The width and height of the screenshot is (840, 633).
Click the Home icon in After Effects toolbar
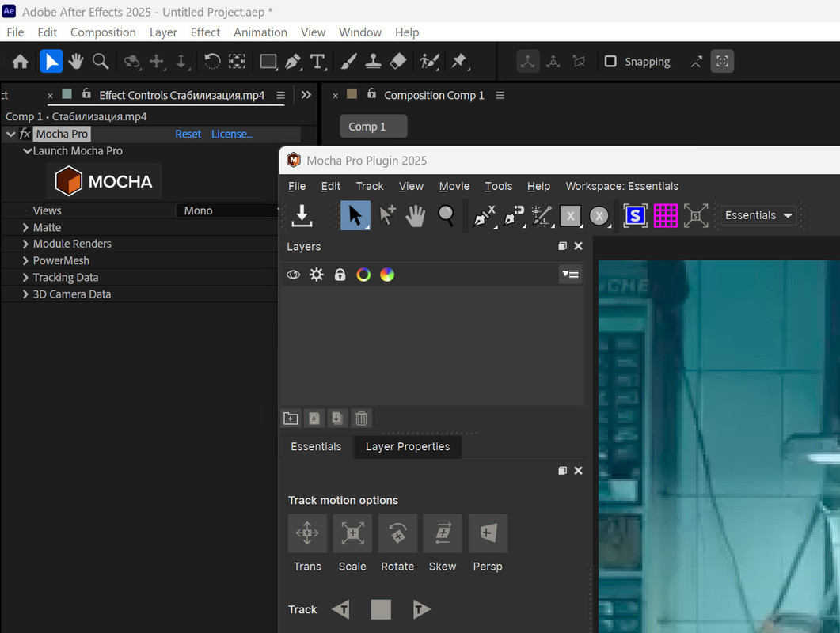[21, 62]
